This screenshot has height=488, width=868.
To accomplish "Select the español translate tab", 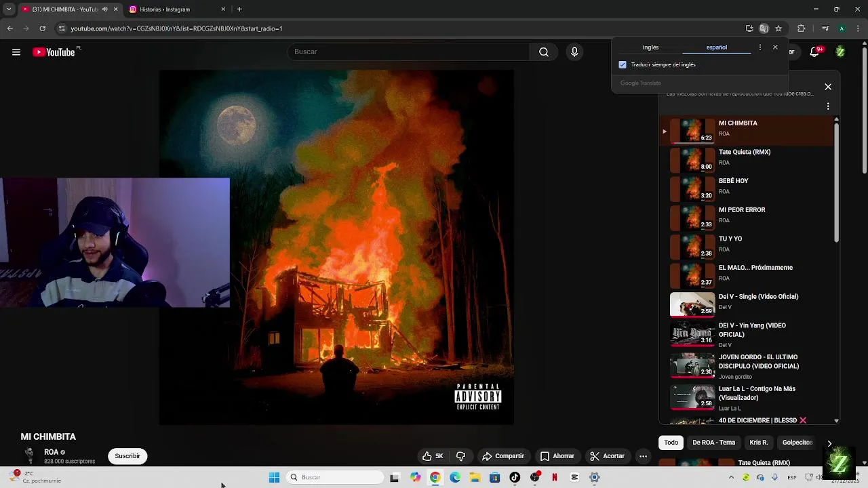I will (716, 47).
